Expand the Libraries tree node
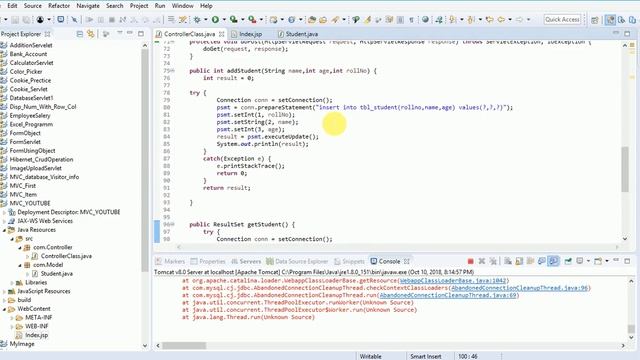 point(12,282)
